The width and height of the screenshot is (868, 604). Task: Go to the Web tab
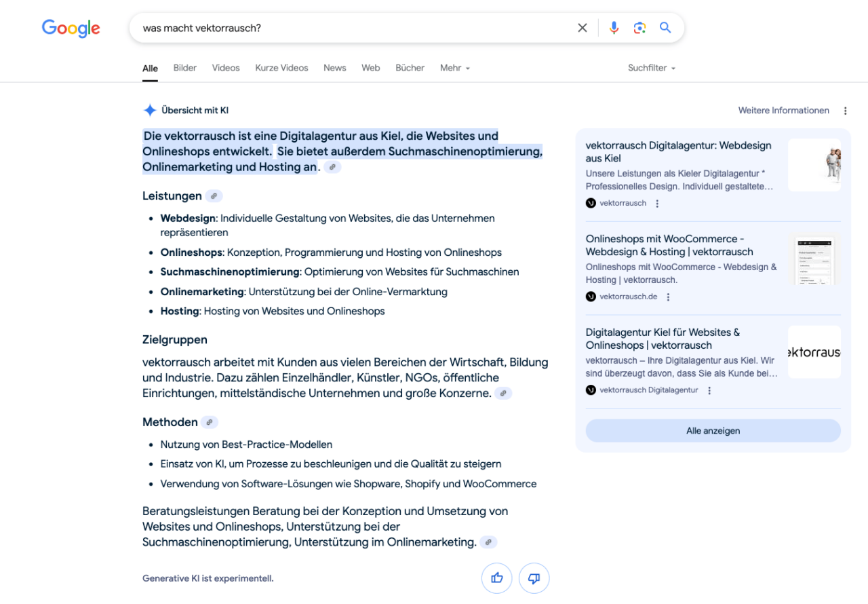click(371, 68)
